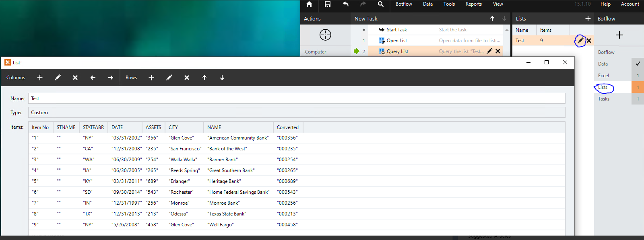
Task: Open the Tools menu
Action: pos(449,4)
